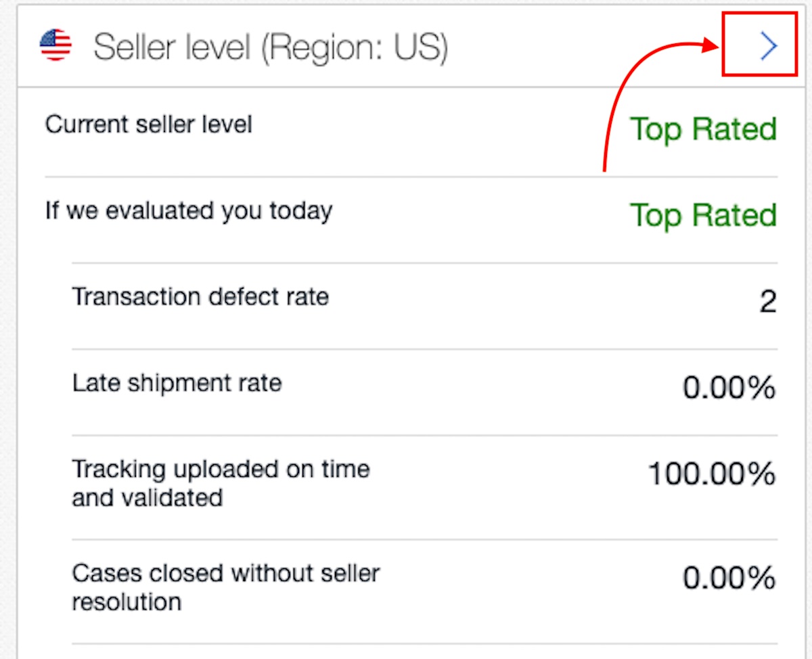This screenshot has width=812, height=659.
Task: Select the Top Rated evaluated-today value
Action: (x=703, y=215)
